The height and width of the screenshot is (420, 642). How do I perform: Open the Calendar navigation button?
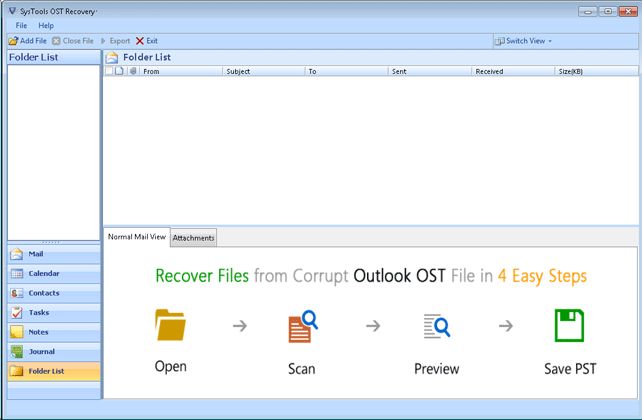[x=54, y=273]
